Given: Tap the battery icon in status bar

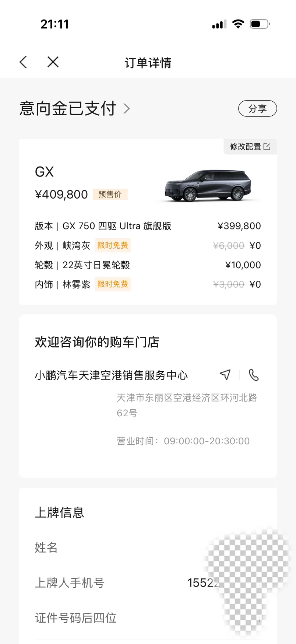Looking at the screenshot, I should [x=259, y=24].
